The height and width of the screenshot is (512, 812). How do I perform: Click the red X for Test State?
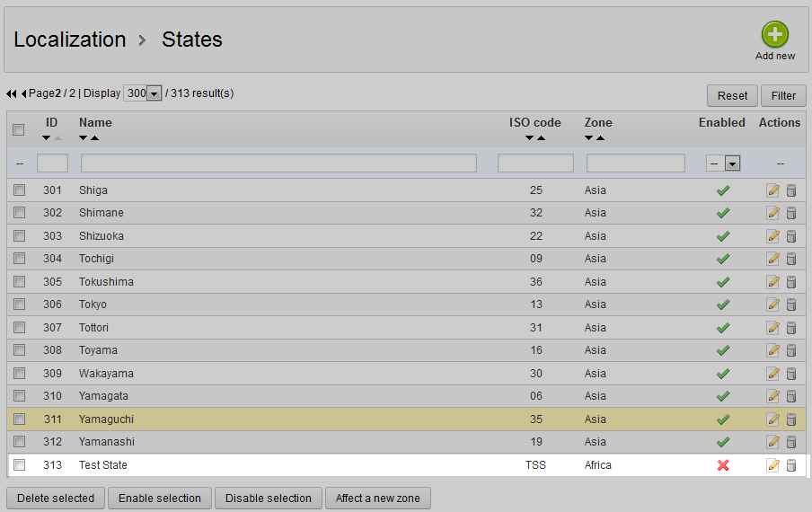pyautogui.click(x=722, y=465)
